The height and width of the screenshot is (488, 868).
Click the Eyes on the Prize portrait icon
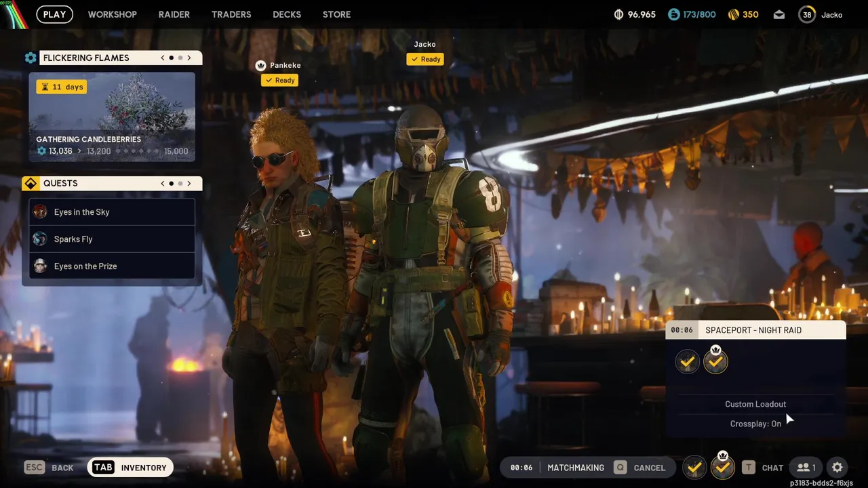(40, 266)
